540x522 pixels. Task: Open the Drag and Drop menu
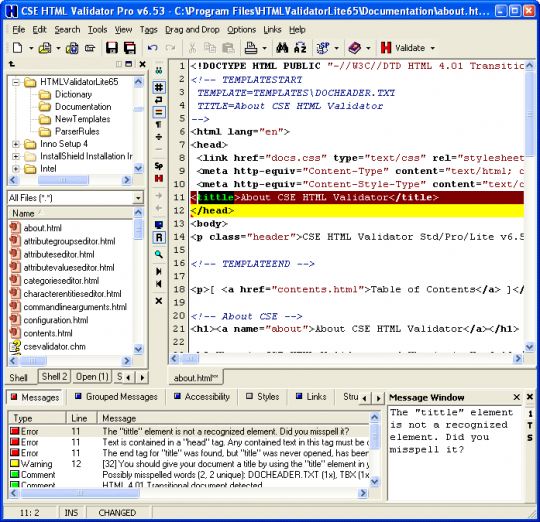point(192,30)
